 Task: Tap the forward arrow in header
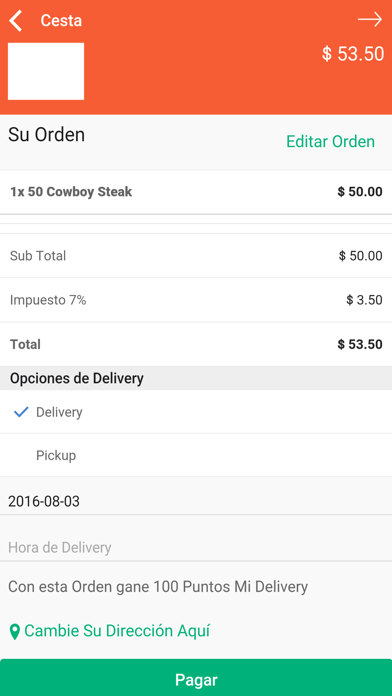coord(370,20)
